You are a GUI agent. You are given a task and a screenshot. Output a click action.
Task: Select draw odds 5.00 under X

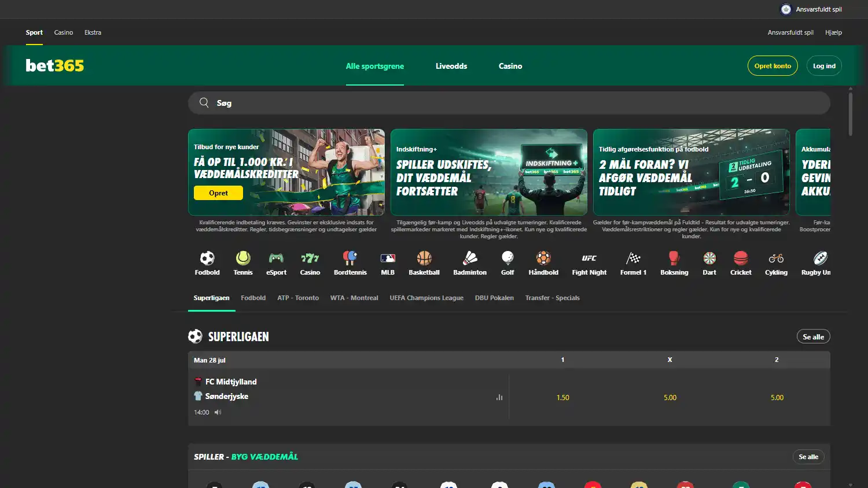670,397
